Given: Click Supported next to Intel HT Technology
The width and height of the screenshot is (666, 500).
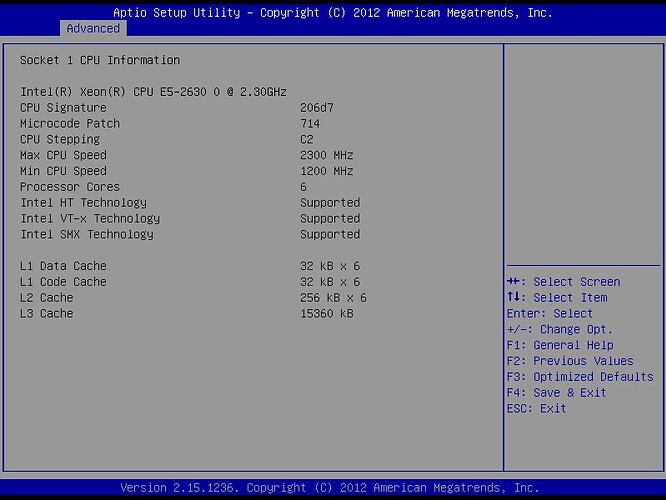Looking at the screenshot, I should pyautogui.click(x=330, y=203).
